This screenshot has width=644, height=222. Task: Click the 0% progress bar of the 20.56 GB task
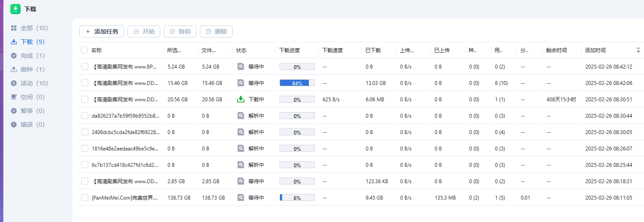click(x=297, y=99)
